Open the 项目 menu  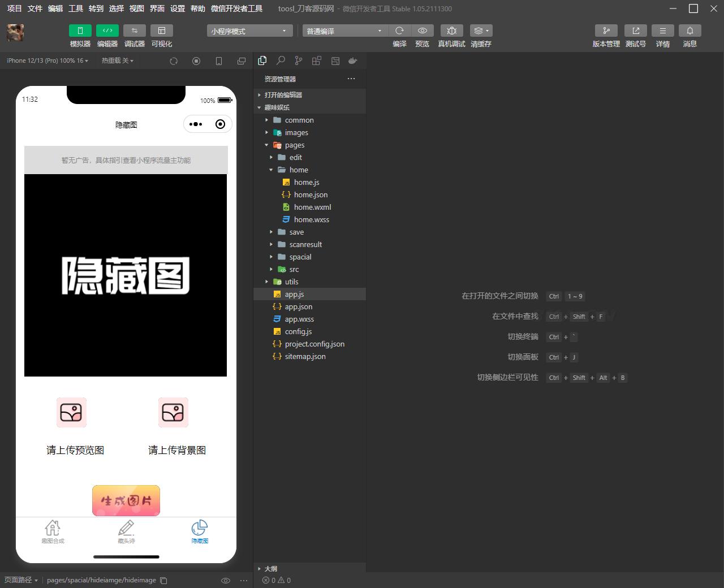[14, 8]
